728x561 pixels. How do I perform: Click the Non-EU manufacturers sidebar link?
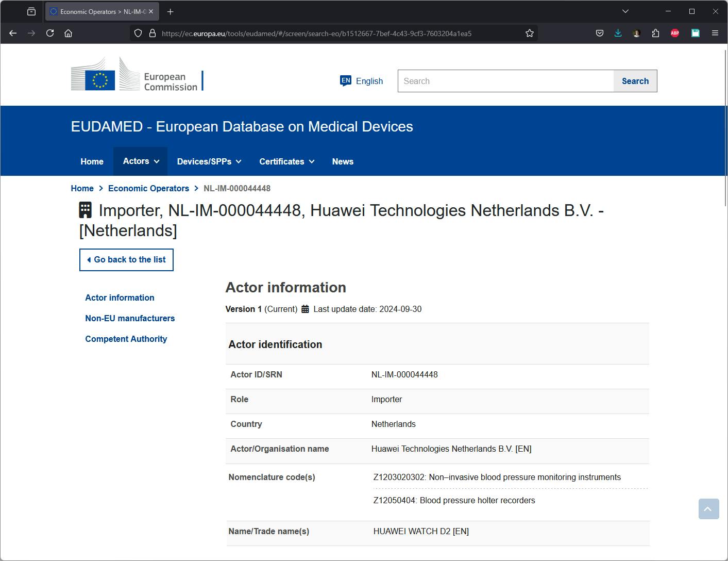click(130, 318)
